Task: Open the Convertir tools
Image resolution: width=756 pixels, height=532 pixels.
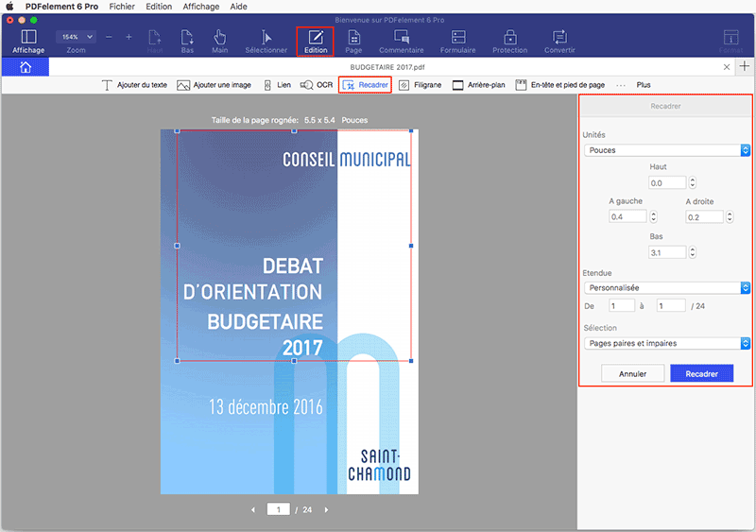Action: click(x=559, y=42)
